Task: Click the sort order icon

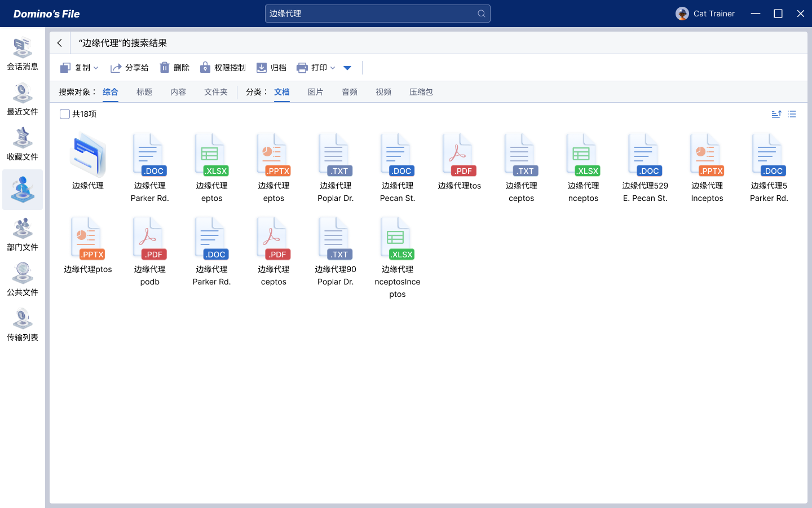Action: (x=776, y=114)
